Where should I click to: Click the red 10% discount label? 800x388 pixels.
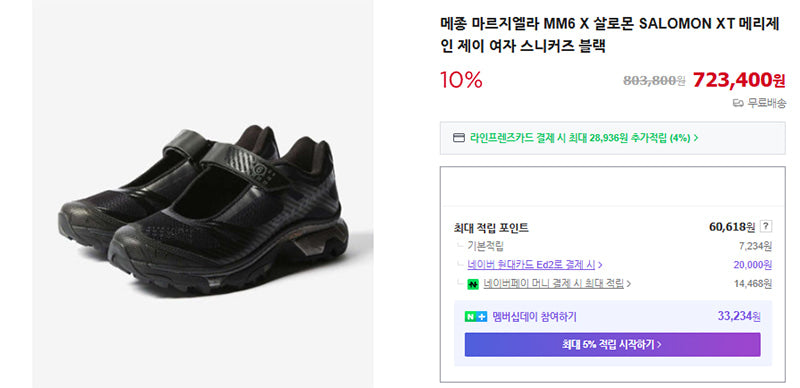pyautogui.click(x=461, y=80)
